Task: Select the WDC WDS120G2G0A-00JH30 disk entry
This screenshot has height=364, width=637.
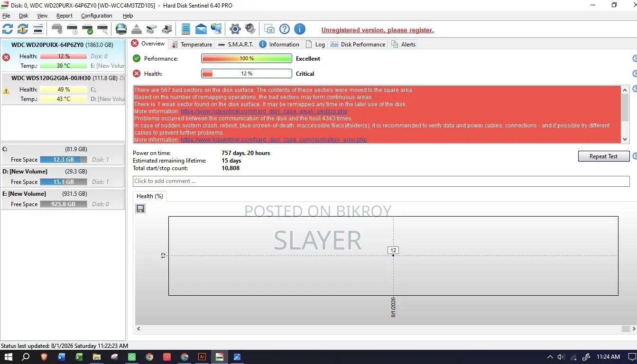Action: [64, 89]
